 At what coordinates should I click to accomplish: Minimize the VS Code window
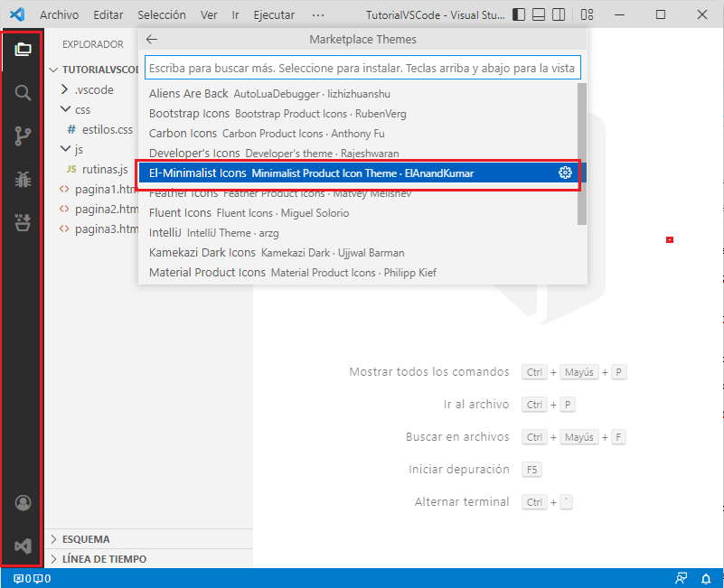pos(620,14)
